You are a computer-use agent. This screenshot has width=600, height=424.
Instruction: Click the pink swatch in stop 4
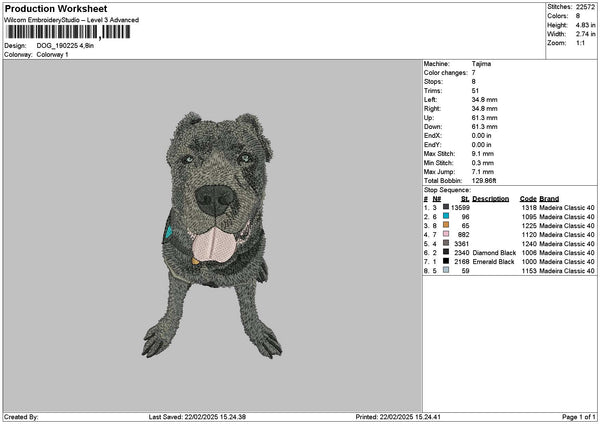[x=446, y=233]
